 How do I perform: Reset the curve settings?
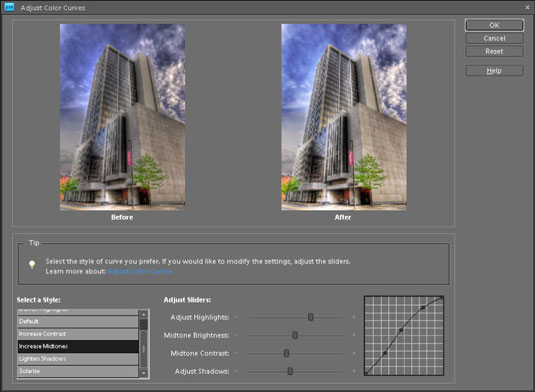coord(494,52)
